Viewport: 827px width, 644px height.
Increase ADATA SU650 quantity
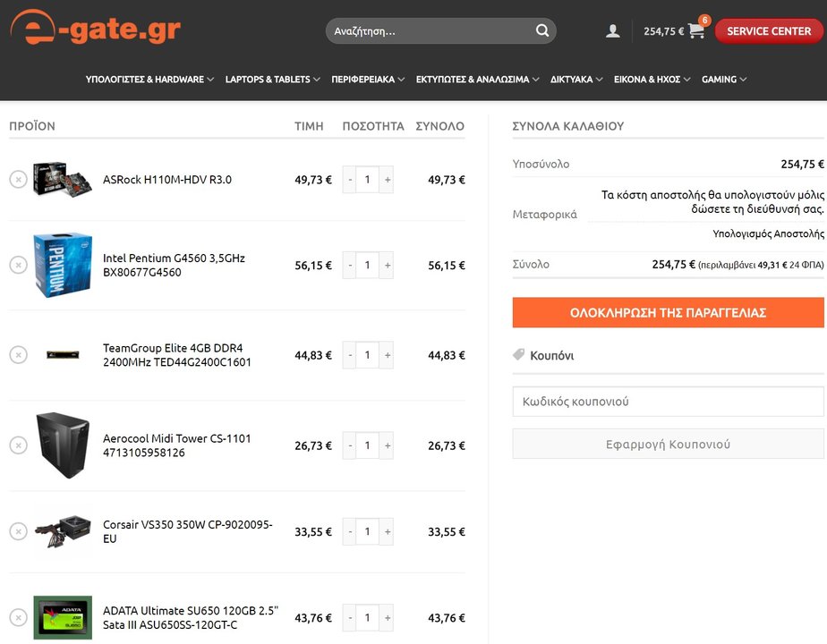(x=388, y=618)
